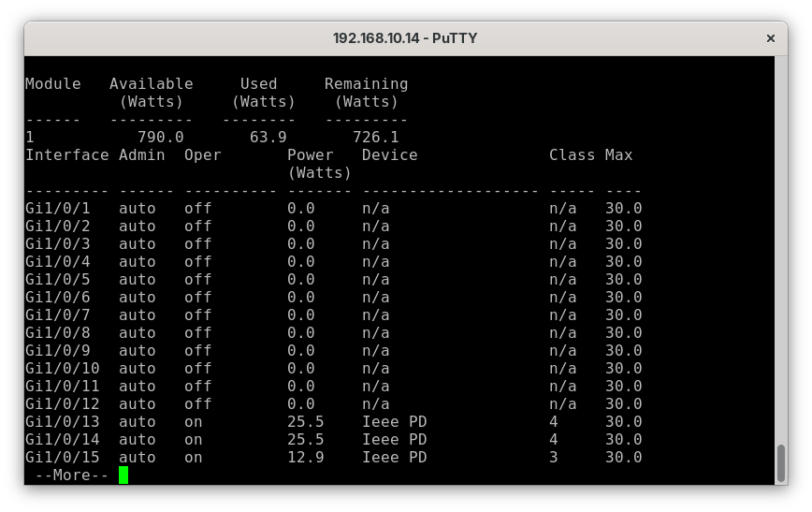The image size is (812, 512).
Task: Select the Gi1/0/13 interface name
Action: click(x=62, y=422)
